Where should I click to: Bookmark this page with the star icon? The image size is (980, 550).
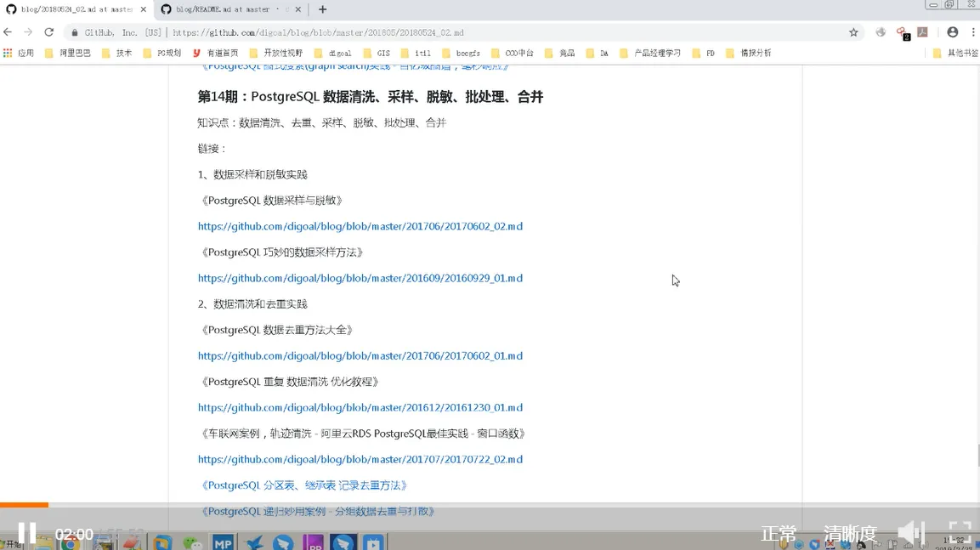(x=853, y=32)
